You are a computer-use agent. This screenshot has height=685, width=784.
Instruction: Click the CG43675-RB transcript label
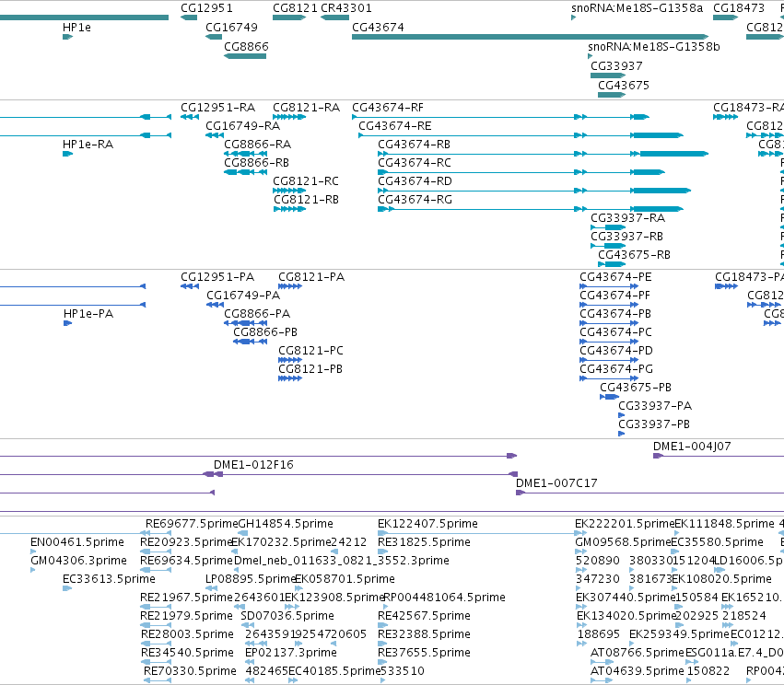(634, 255)
